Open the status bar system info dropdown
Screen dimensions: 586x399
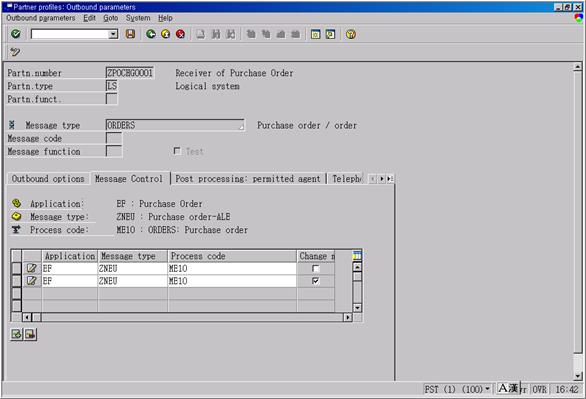(487, 389)
